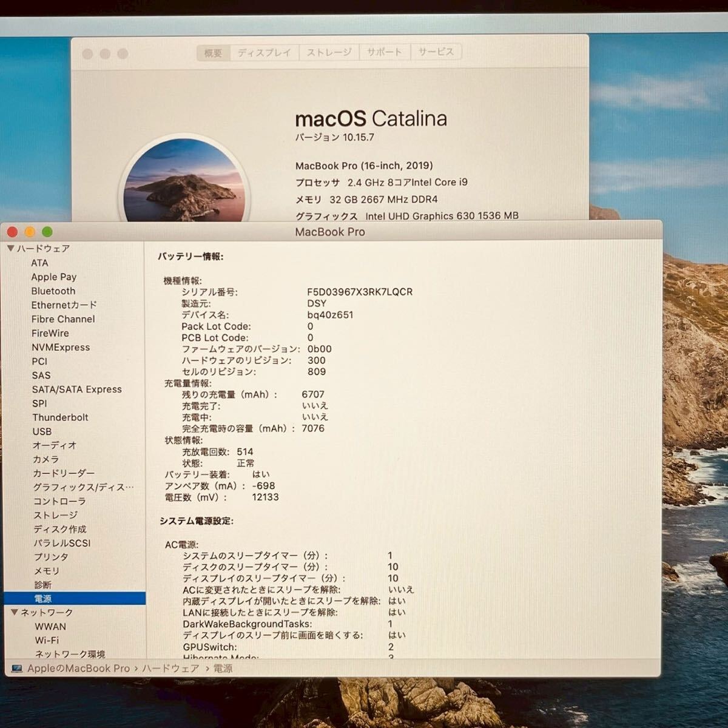This screenshot has height=728, width=728.
Task: Zoom the MacBook Pro system report window
Action: tap(47, 232)
